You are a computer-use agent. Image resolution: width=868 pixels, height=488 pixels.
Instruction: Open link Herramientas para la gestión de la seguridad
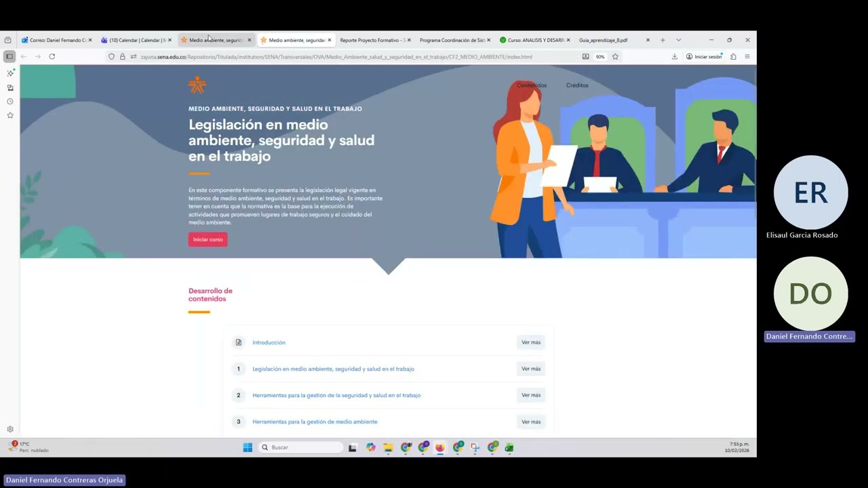coord(336,395)
